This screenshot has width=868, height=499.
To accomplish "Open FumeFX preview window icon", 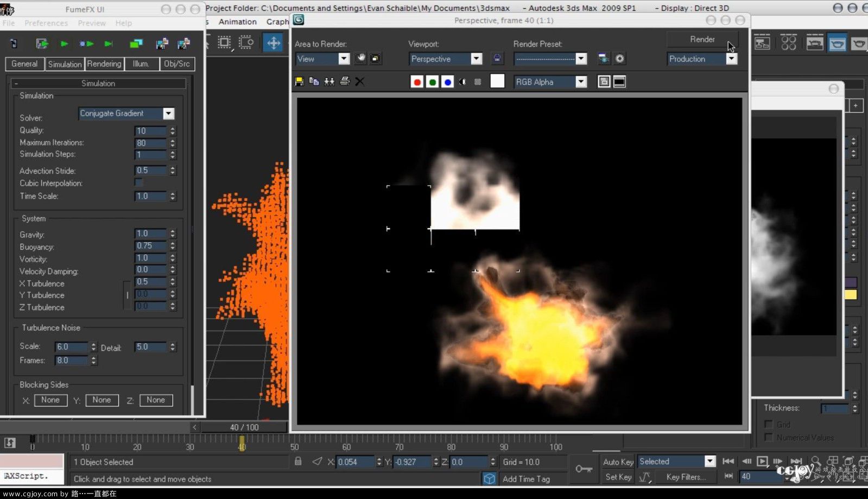I will [136, 43].
